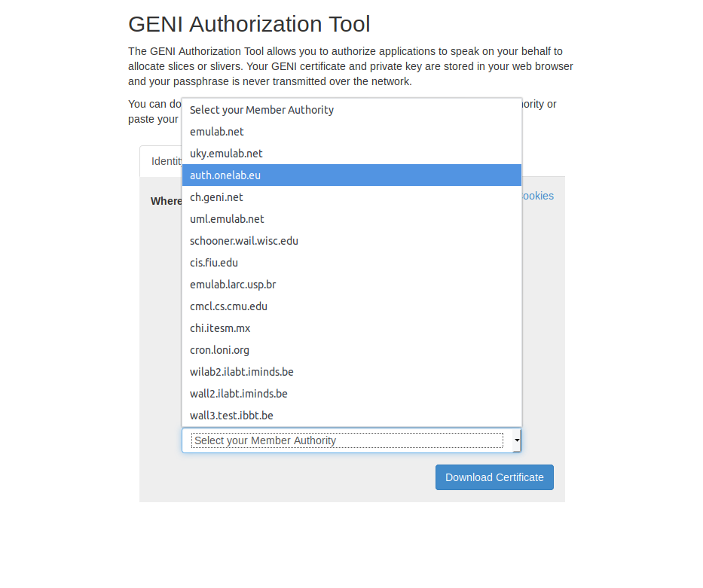Screen dimensions: 703x588
Task: Pick the highlighted auth.onelab.eu option
Action: pos(225,175)
